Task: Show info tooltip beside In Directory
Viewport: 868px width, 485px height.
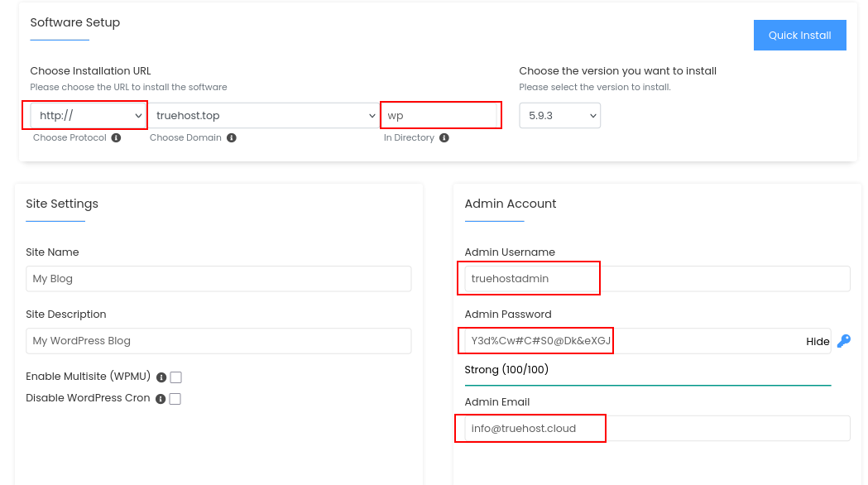Action: tap(444, 138)
